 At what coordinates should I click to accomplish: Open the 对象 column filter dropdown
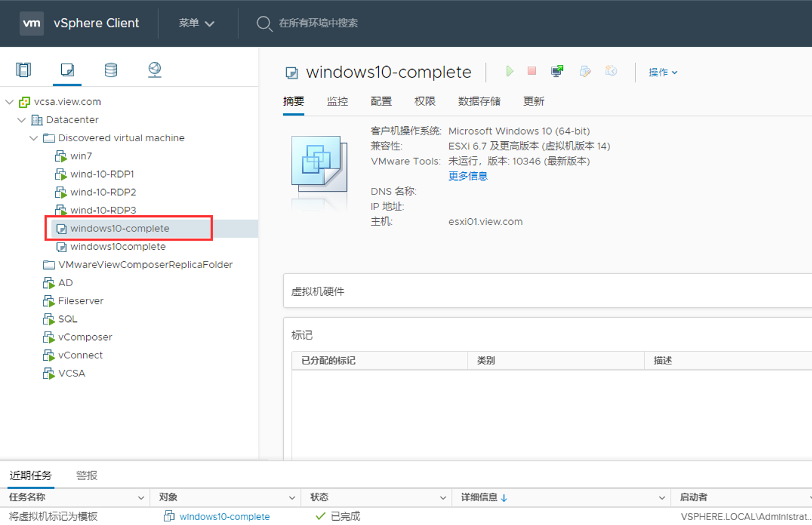(292, 498)
